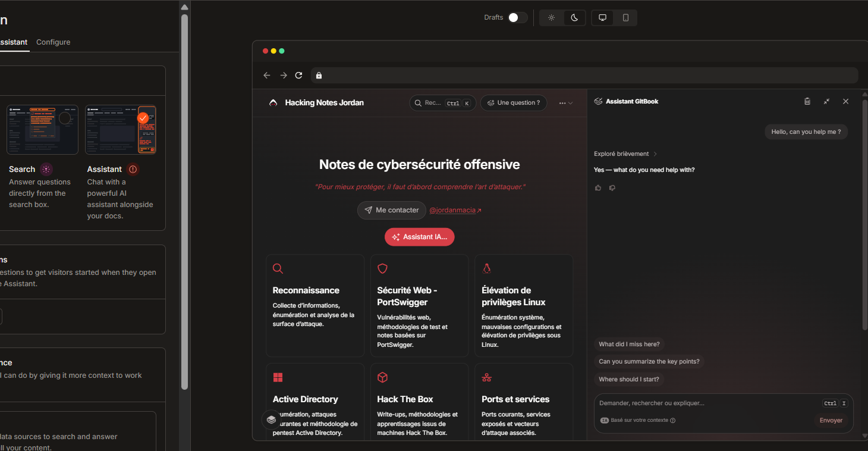Delete conversation with trash icon
The image size is (868, 451).
(807, 101)
